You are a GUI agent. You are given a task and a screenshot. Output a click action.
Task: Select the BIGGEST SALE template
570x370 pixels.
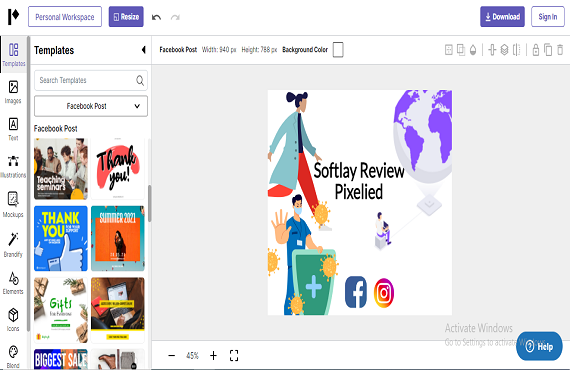tap(61, 359)
